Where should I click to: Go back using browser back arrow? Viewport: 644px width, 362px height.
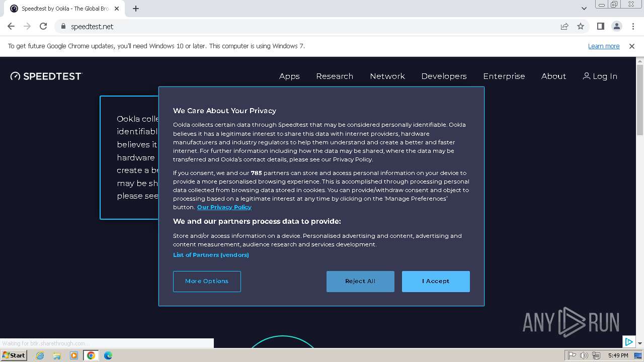11,26
